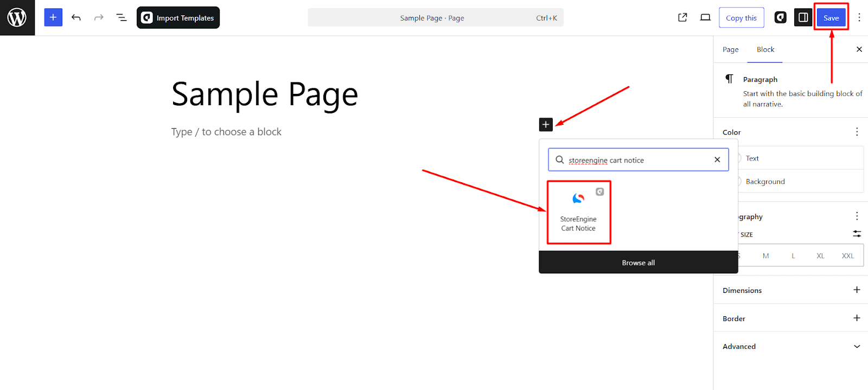Click the Save button
This screenshot has width=868, height=390.
coord(831,17)
